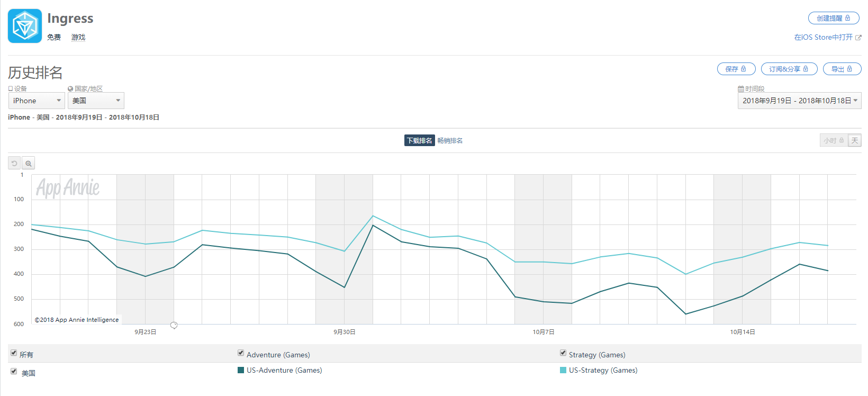
Task: Click the external link icon after 在iOS Store中打开
Action: 858,38
